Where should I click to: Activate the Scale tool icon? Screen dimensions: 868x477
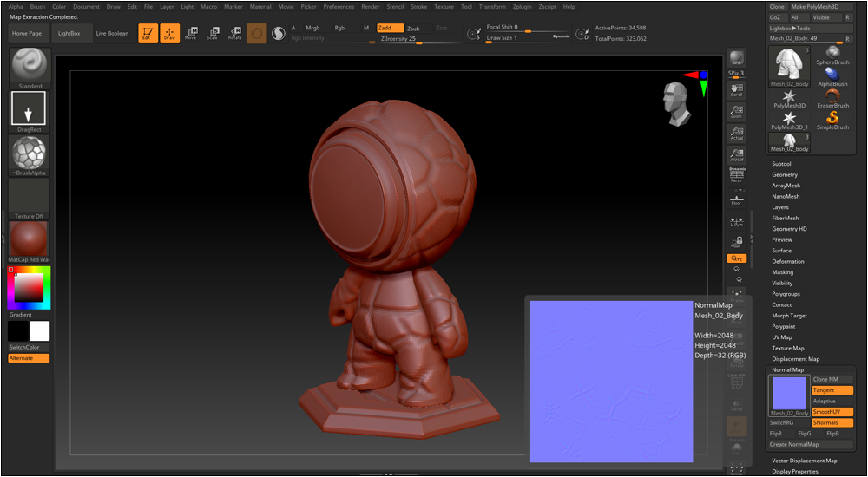[213, 33]
